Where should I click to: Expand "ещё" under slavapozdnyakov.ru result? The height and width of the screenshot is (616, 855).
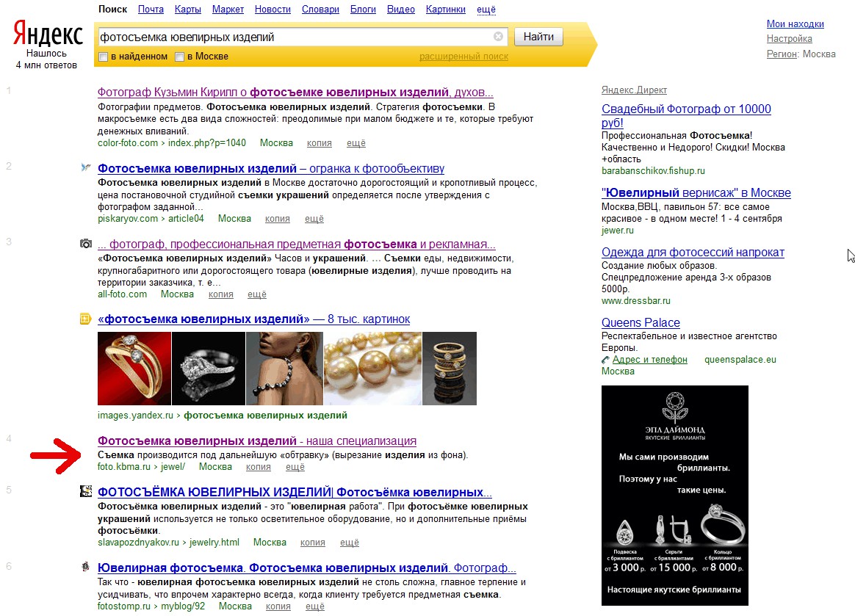pos(350,543)
